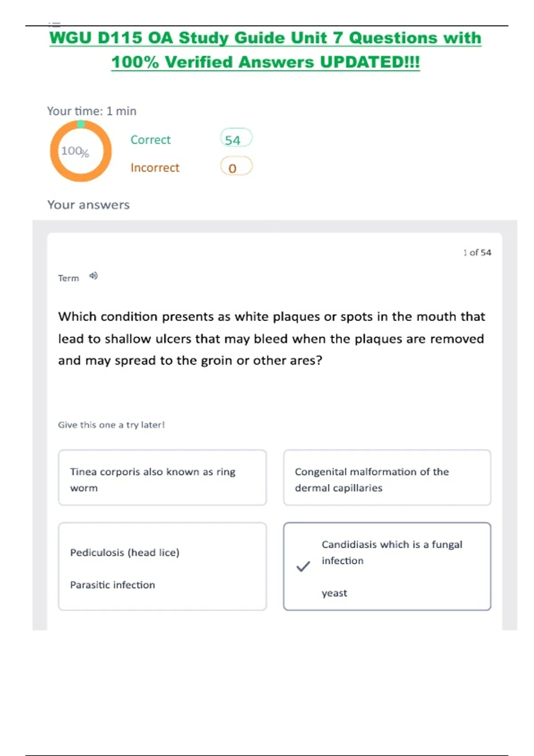Pick the Pediculosis (head lice) answer
The image size is (534, 756).
[x=162, y=567]
